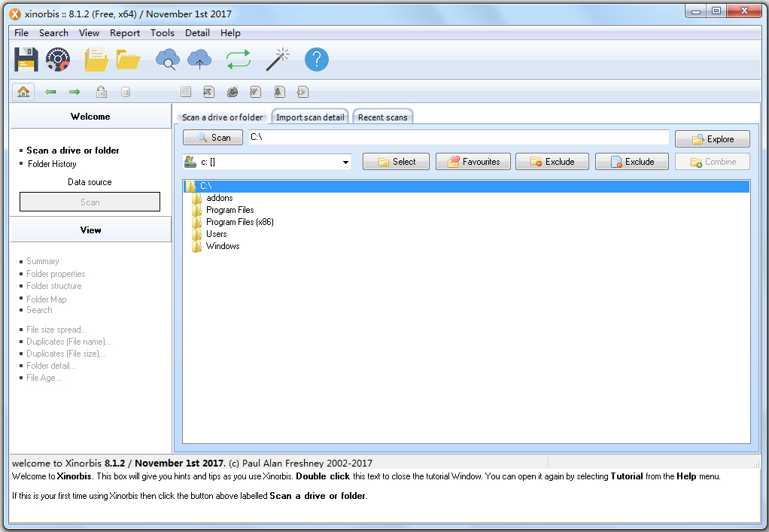Click the green back arrow
769x532 pixels.
point(50,92)
